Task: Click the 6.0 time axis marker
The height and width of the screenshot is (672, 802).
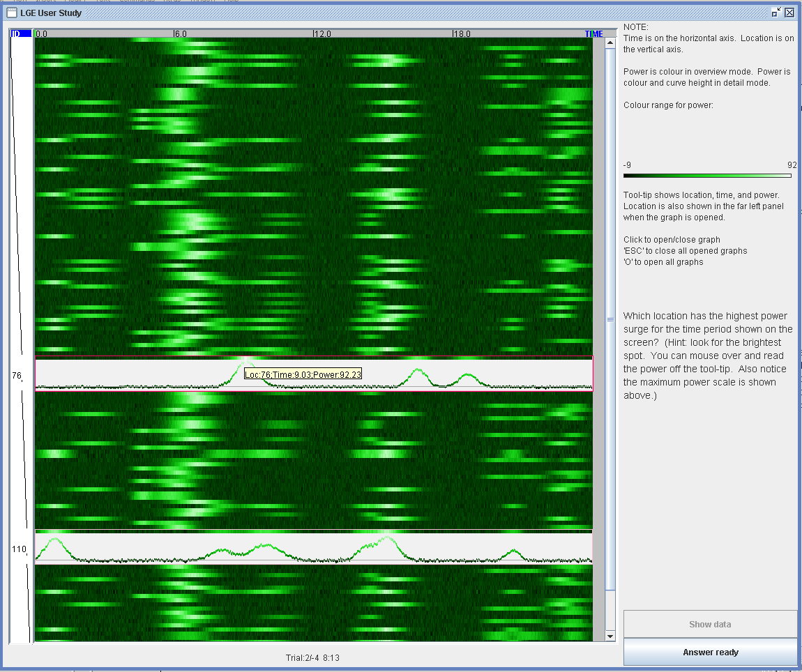Action: [180, 33]
